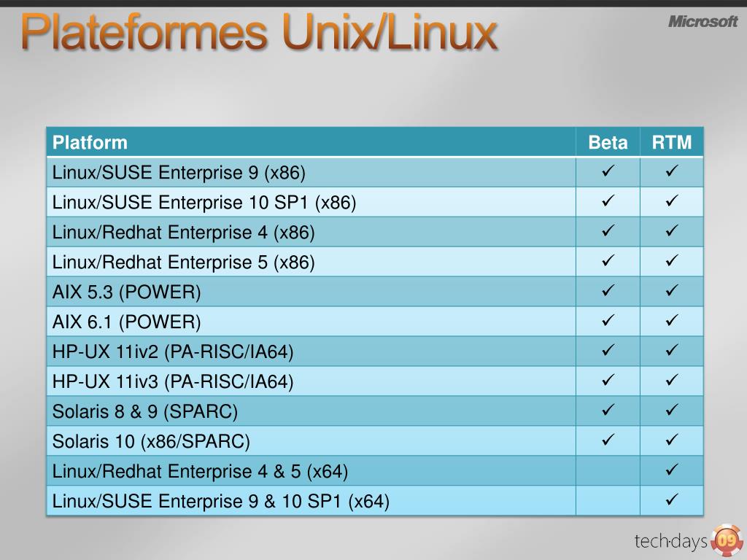Click Linux/Redhat Enterprise 4 & 5 (x64) text
The height and width of the screenshot is (560, 747).
click(200, 472)
